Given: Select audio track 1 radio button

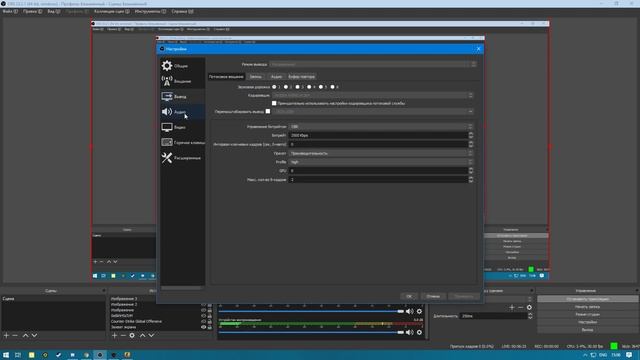Looking at the screenshot, I should click(274, 87).
